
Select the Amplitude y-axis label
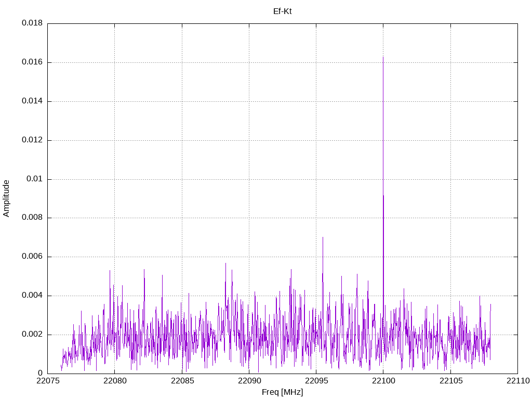pos(6,198)
